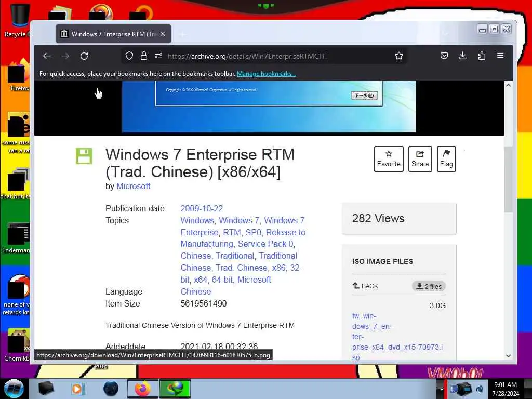Click the taskbar clock showing 9:01 AM
The height and width of the screenshot is (399, 532).
[x=506, y=389]
